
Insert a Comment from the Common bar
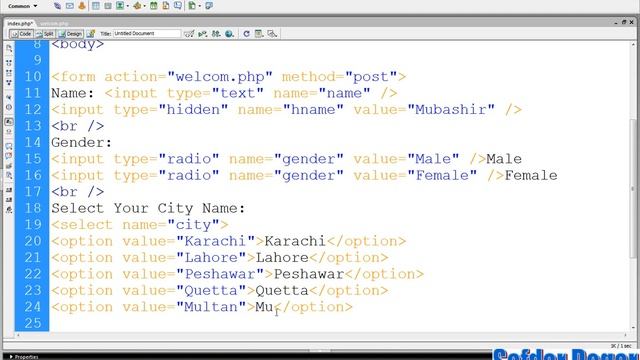[x=178, y=6]
